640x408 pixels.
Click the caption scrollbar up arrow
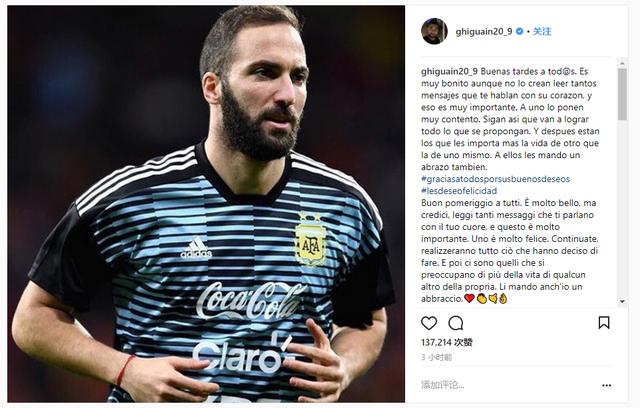[x=622, y=63]
